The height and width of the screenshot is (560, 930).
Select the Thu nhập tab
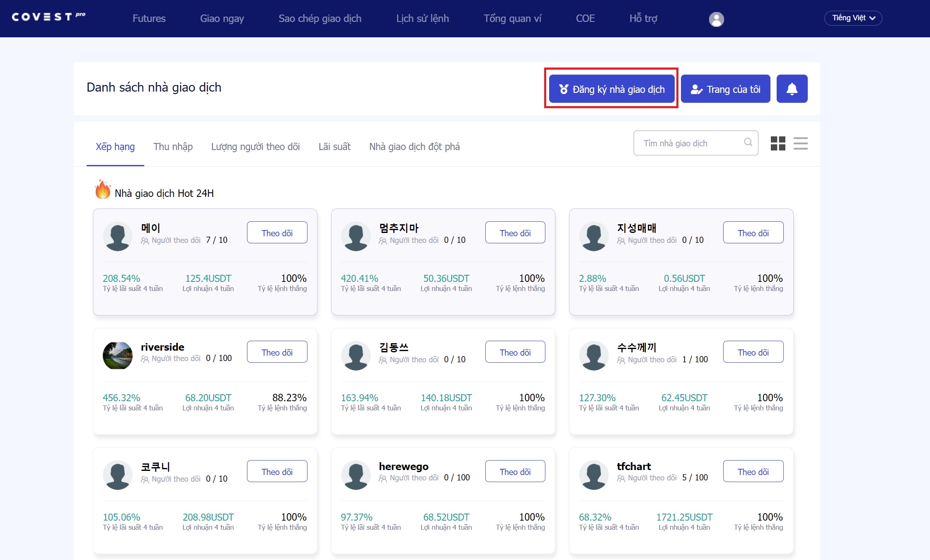point(173,147)
